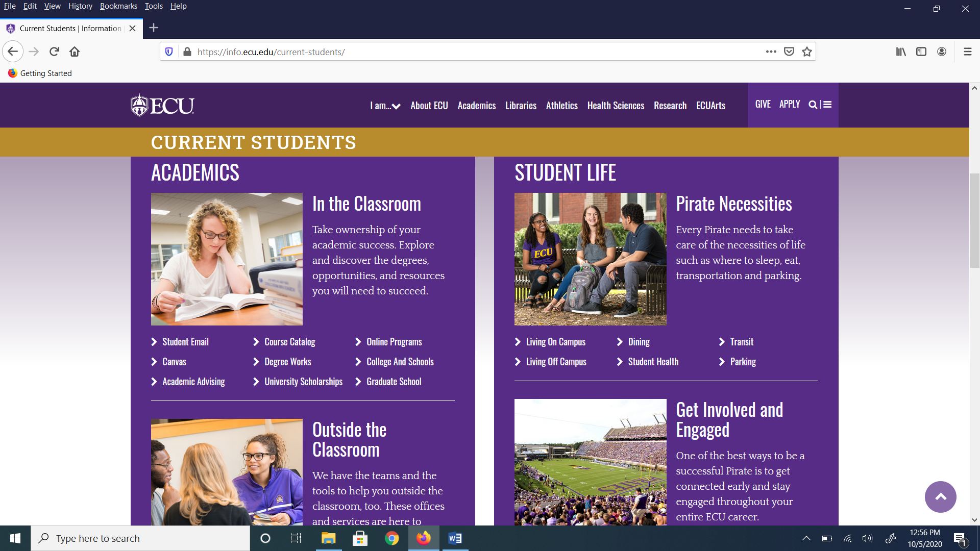Open the Firefox hamburger application menu
Viewport: 980px width, 551px height.
point(967,52)
